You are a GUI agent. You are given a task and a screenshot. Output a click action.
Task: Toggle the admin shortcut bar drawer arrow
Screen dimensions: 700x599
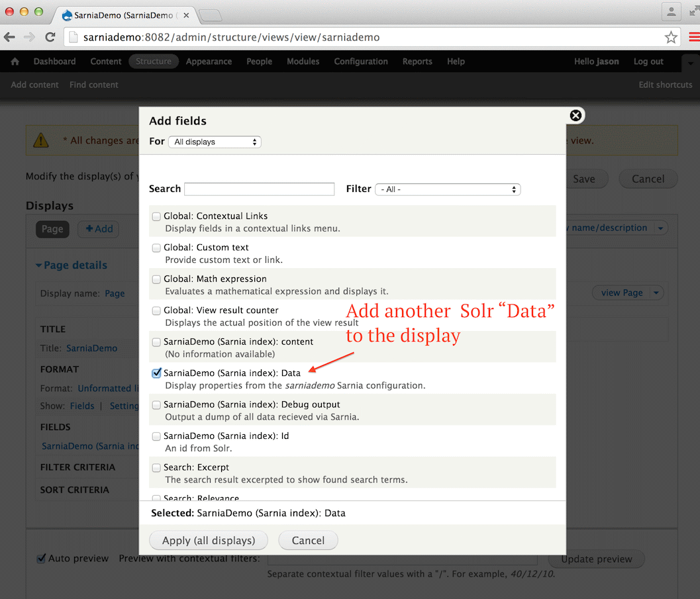(x=690, y=63)
